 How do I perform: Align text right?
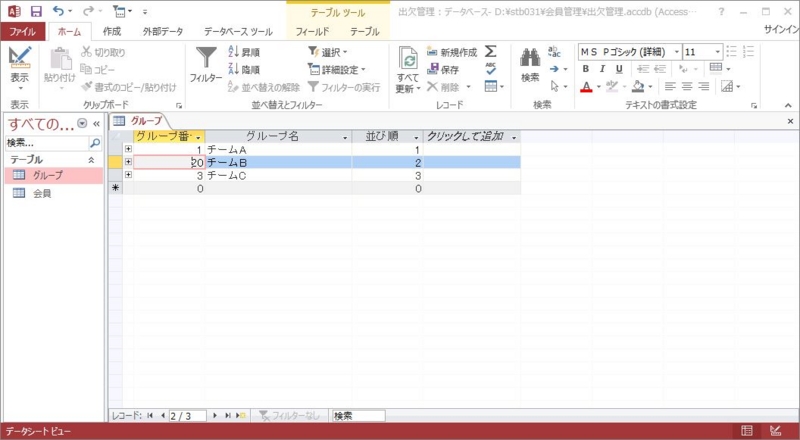[704, 87]
